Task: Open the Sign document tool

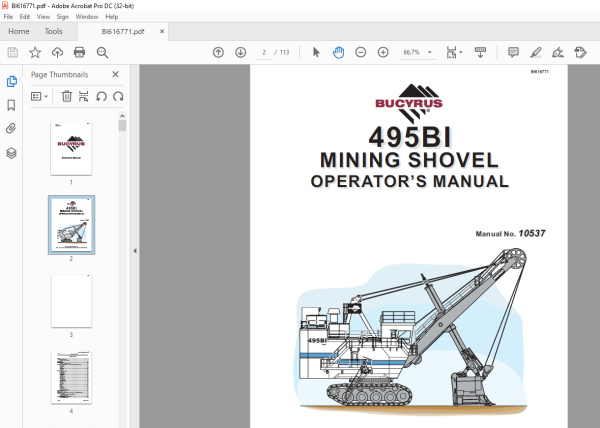Action: click(x=558, y=52)
